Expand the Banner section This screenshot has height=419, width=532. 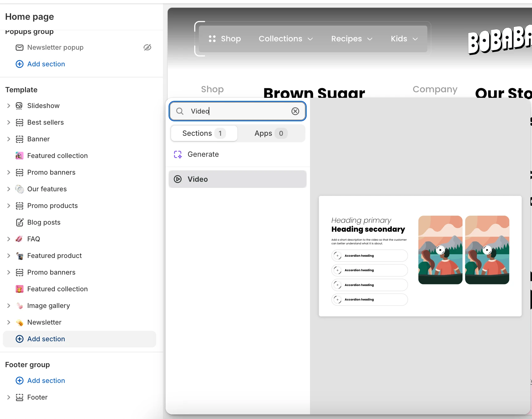(9, 139)
